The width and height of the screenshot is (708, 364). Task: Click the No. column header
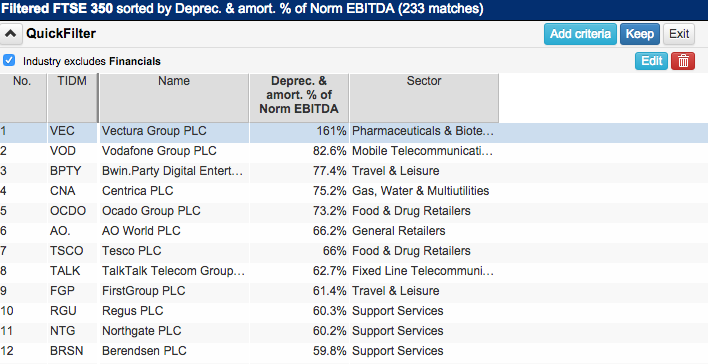point(23,98)
